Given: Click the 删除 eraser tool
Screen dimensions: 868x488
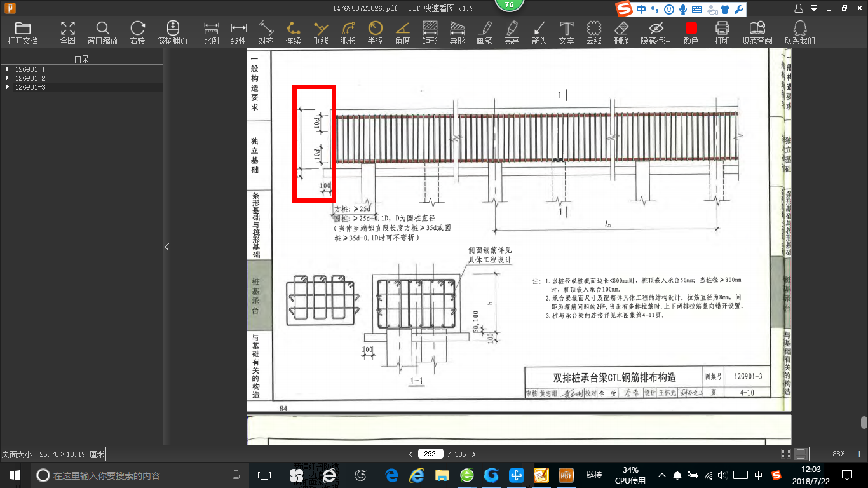Looking at the screenshot, I should (x=621, y=33).
